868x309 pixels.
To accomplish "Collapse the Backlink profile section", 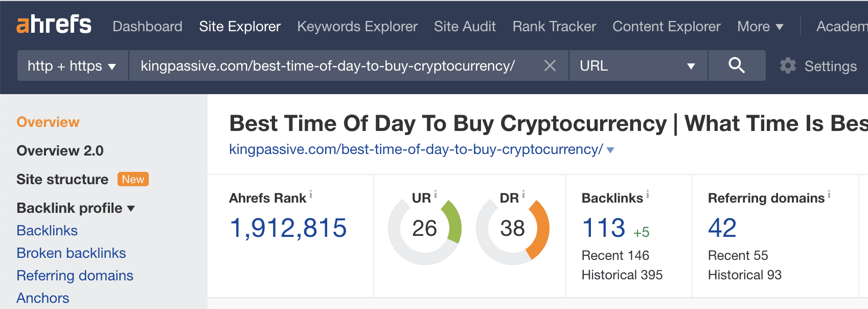I will click(76, 208).
